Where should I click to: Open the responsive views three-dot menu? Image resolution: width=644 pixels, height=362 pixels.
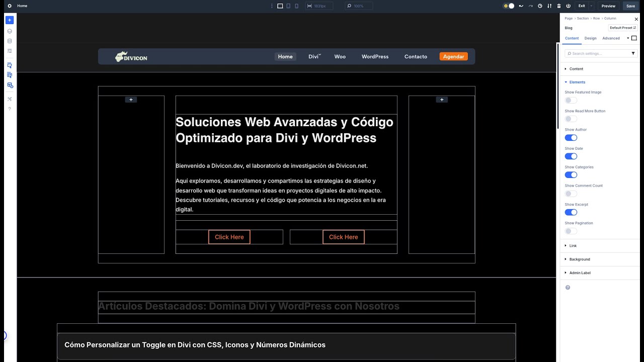pyautogui.click(x=272, y=6)
